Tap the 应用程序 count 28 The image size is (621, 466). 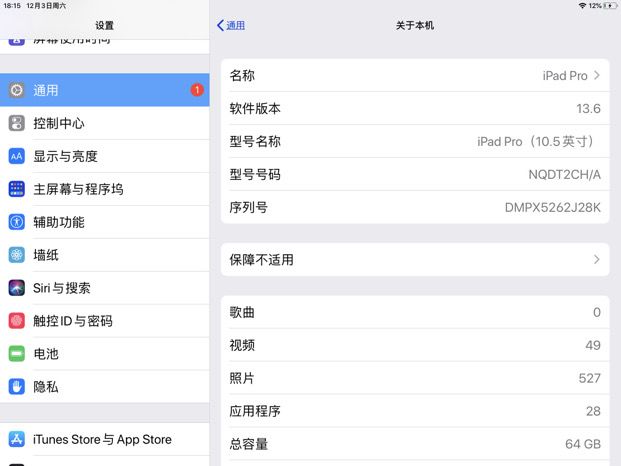tap(593, 411)
